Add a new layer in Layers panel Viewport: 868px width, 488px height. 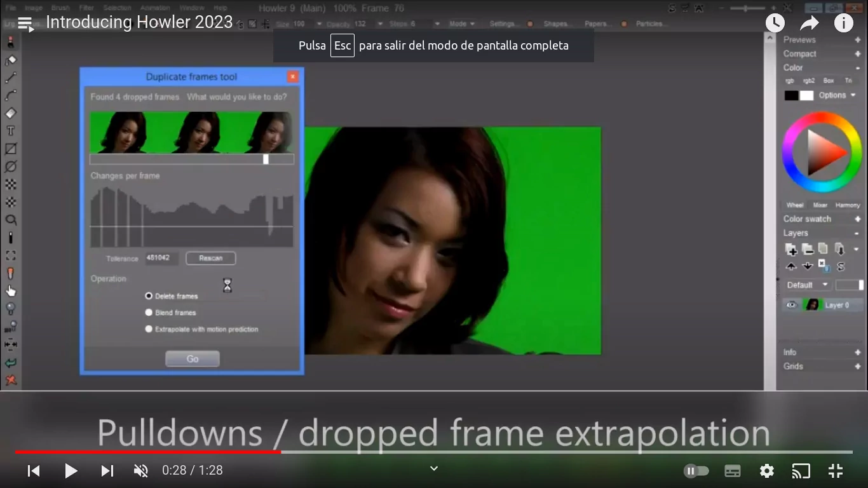[x=791, y=249]
